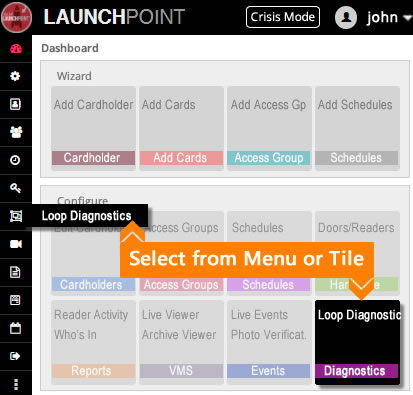This screenshot has height=395, width=413.
Task: Open the Reader Activity report link
Action: [91, 315]
